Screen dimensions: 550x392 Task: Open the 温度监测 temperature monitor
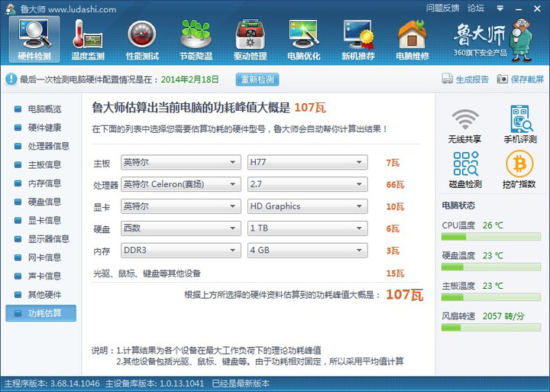88,39
